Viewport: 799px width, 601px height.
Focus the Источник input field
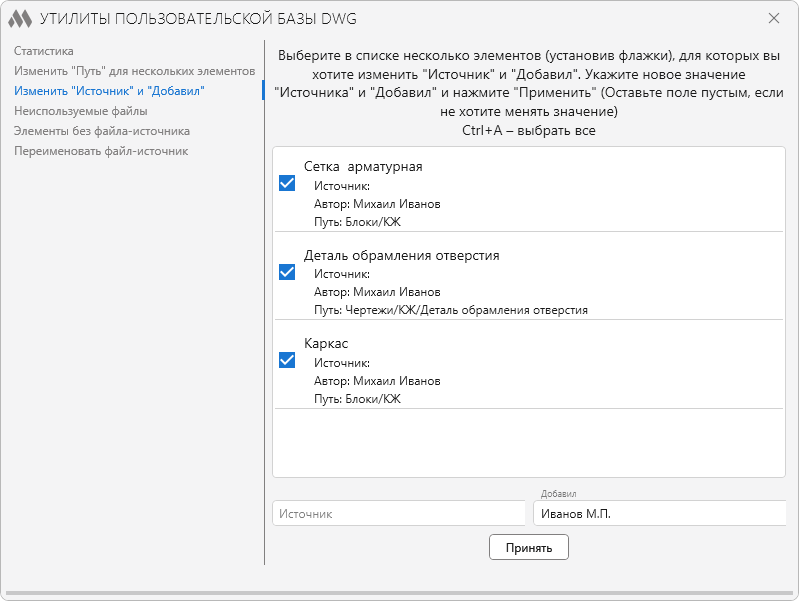click(x=399, y=513)
